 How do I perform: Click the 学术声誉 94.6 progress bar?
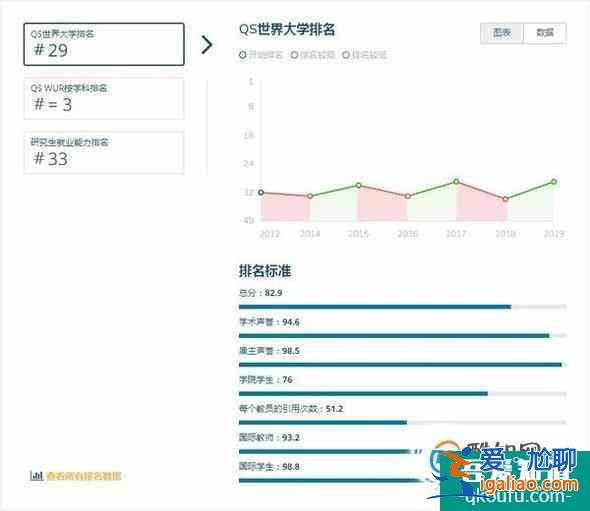click(402, 336)
